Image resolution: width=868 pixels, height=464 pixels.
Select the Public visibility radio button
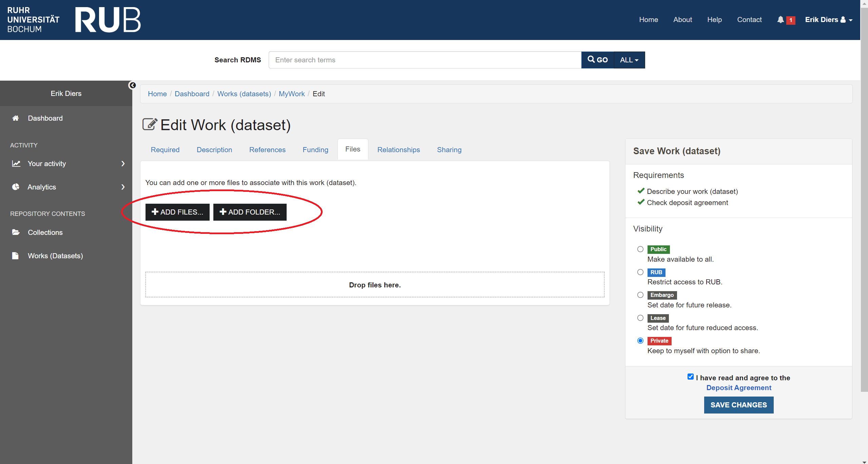pos(639,248)
